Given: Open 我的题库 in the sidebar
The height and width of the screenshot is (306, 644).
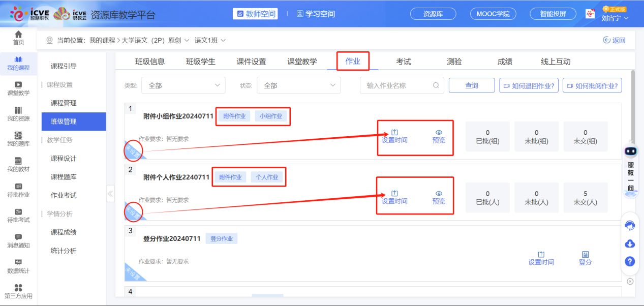Looking at the screenshot, I should coord(18,139).
